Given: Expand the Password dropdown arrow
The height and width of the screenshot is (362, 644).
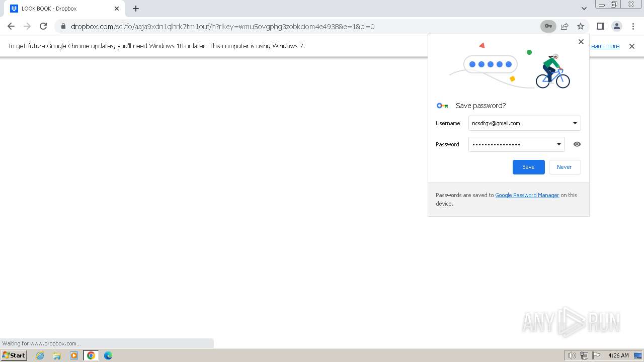Looking at the screenshot, I should point(558,144).
